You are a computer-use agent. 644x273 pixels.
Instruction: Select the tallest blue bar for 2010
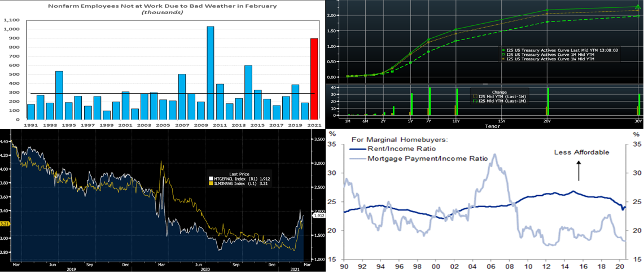click(210, 73)
